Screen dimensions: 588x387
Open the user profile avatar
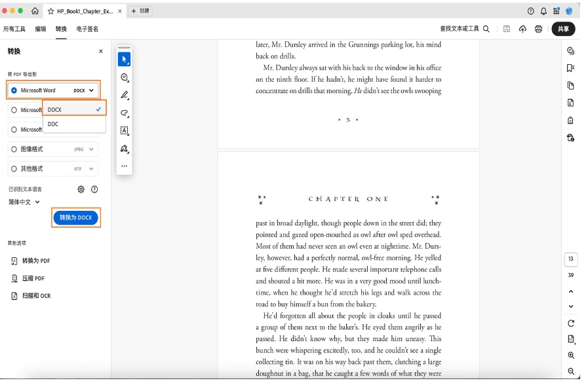(x=569, y=11)
